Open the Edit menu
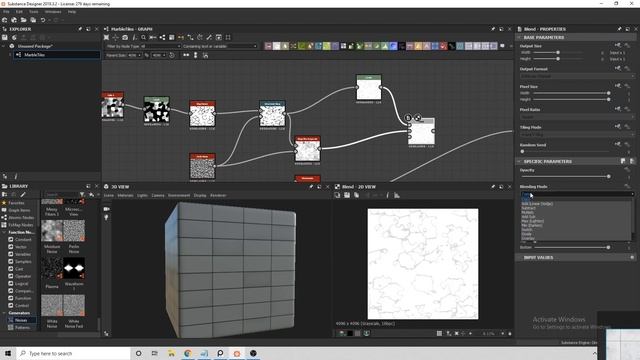The height and width of the screenshot is (360, 640). (19, 12)
